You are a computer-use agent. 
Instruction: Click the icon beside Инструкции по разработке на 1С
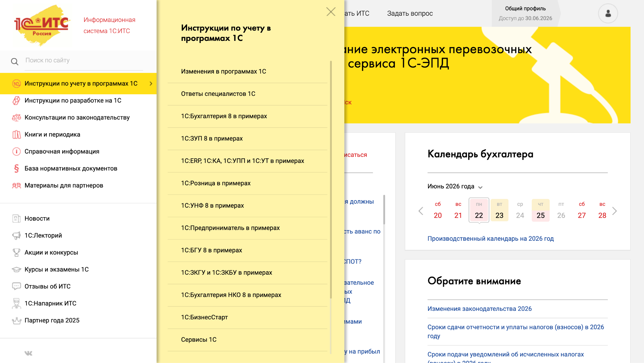click(x=16, y=101)
